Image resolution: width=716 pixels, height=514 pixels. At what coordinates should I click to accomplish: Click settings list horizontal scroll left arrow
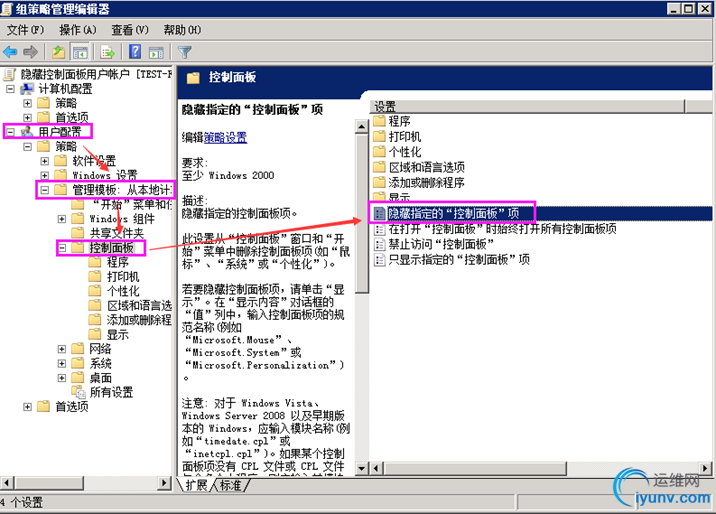(376, 468)
